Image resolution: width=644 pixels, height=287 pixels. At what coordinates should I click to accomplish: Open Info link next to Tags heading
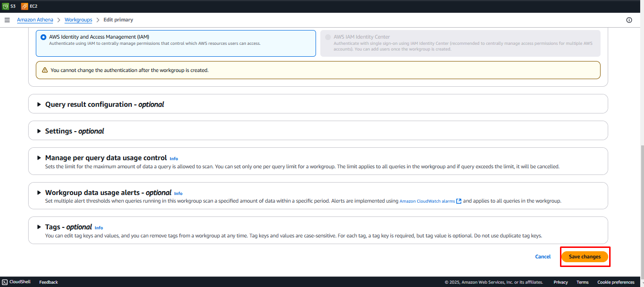tap(99, 228)
